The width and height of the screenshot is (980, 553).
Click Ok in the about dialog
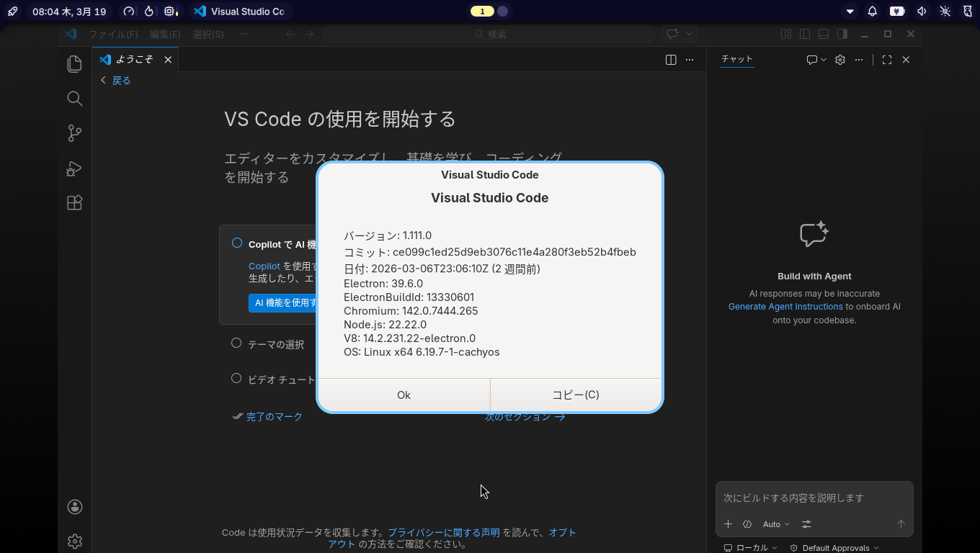[x=404, y=395]
